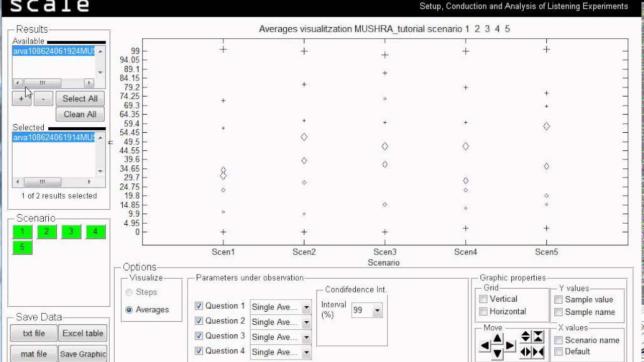The image size is (644, 362).
Task: Click Available list horizontal scrollbar thumb
Action: pyautogui.click(x=42, y=83)
